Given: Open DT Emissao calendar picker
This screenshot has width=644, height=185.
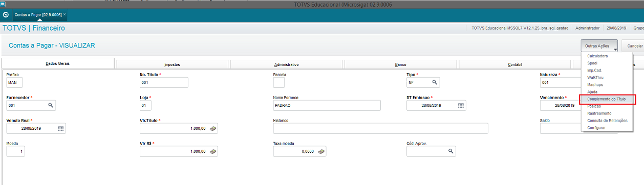Looking at the screenshot, I should 461,105.
